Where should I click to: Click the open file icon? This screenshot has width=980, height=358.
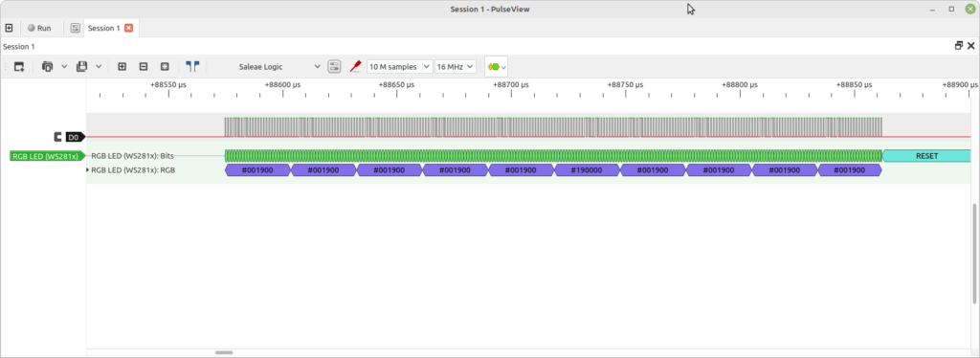48,66
